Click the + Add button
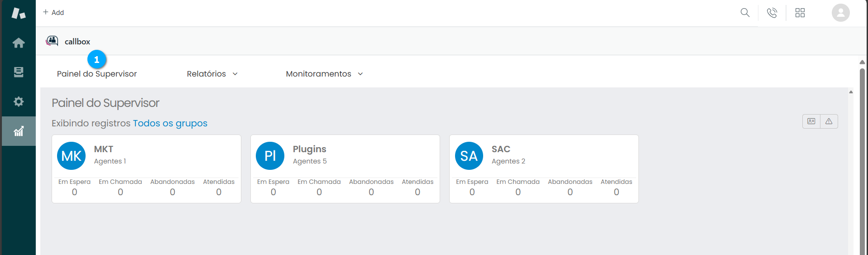 click(x=53, y=13)
